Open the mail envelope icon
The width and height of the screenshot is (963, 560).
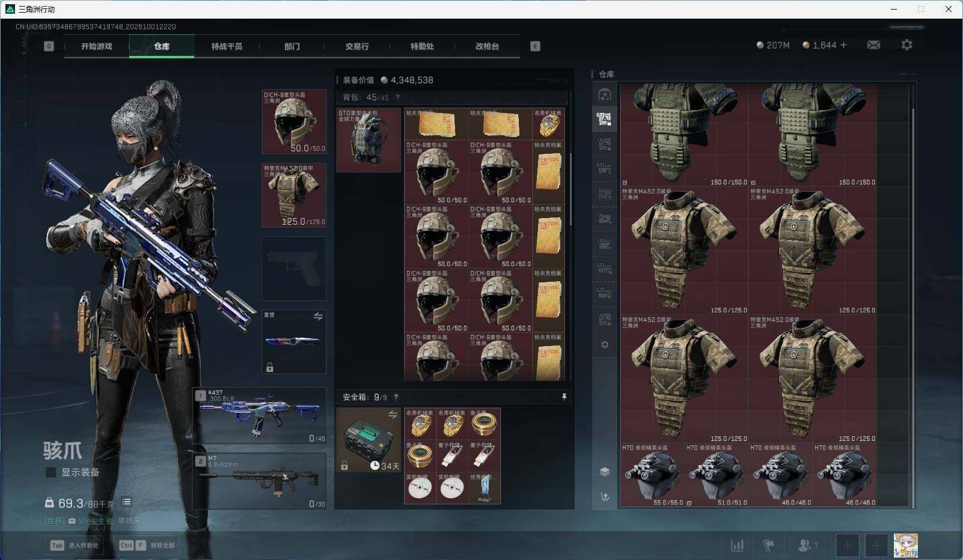(873, 45)
